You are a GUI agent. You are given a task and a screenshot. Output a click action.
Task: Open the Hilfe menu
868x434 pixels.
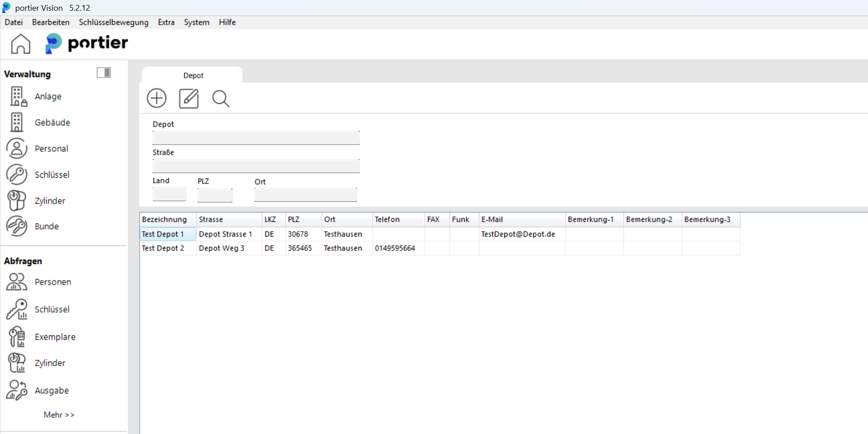(227, 22)
